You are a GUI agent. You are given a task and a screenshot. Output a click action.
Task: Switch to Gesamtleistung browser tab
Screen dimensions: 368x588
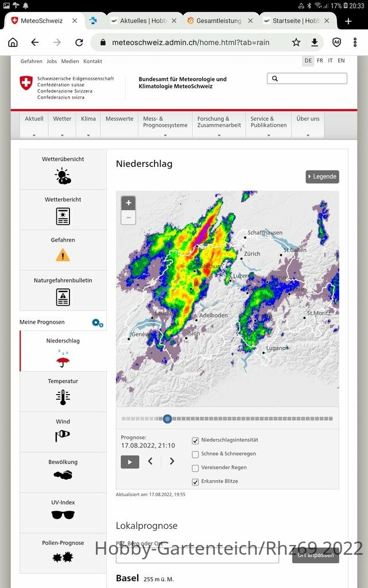click(x=219, y=21)
